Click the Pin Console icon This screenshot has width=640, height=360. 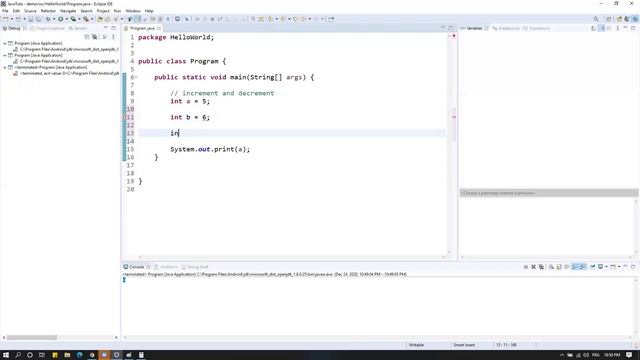click(x=592, y=267)
